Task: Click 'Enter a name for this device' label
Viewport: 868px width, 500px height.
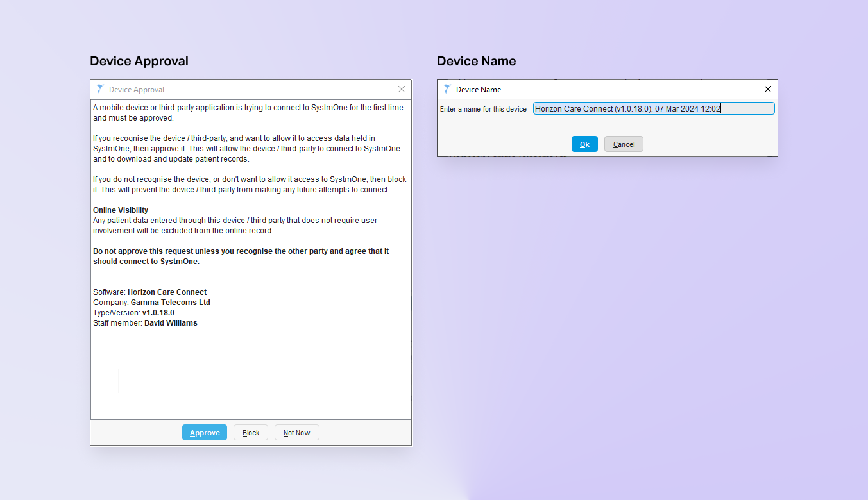Action: [483, 110]
